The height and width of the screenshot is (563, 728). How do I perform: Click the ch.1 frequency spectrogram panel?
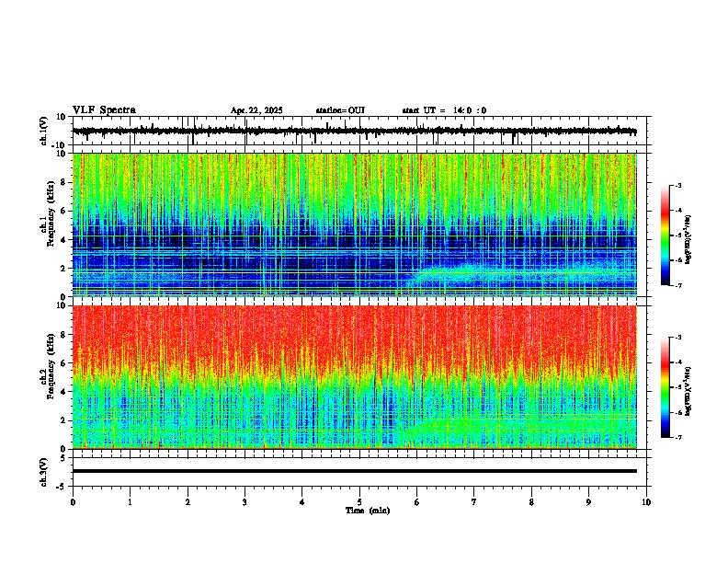[354, 224]
